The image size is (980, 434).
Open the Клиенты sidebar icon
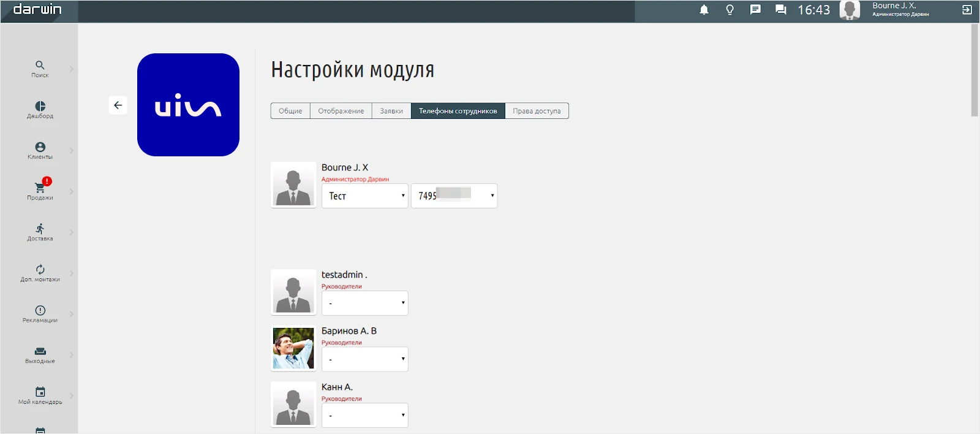pos(40,147)
